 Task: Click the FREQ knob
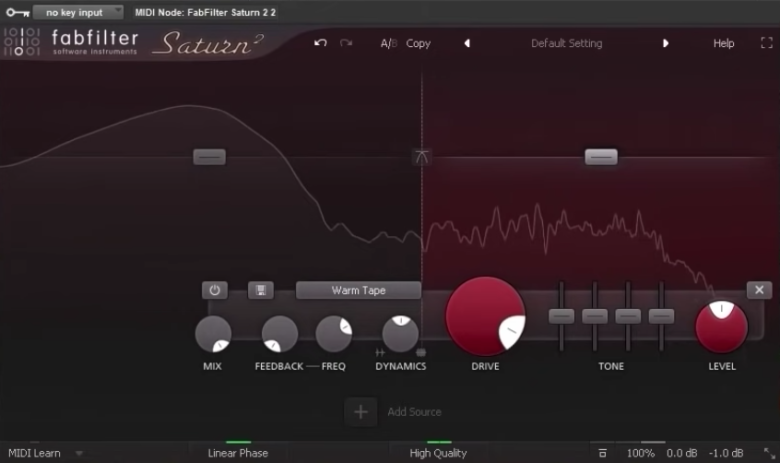click(x=333, y=333)
